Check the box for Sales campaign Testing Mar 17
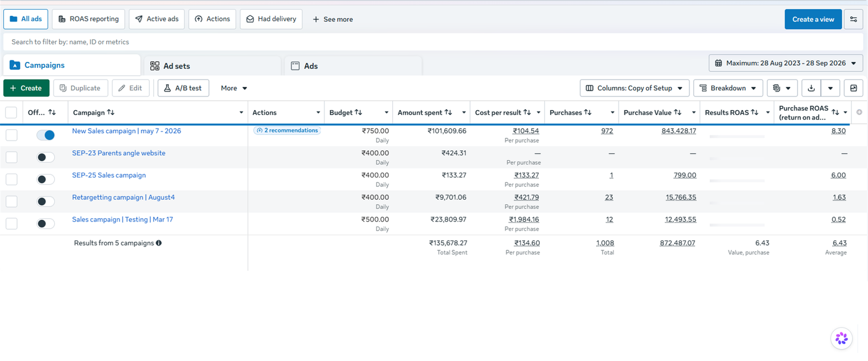 [x=11, y=224]
